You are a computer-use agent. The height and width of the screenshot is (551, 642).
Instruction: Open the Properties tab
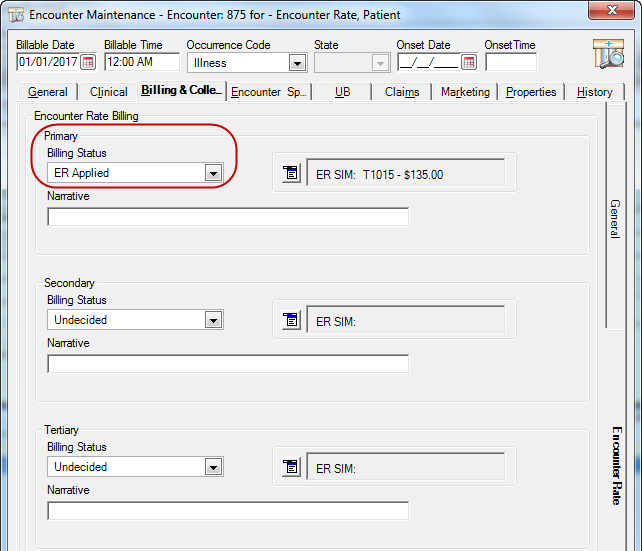(531, 92)
